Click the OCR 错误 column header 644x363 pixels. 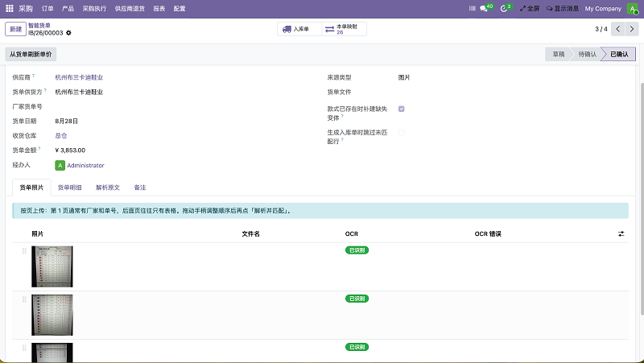click(488, 233)
